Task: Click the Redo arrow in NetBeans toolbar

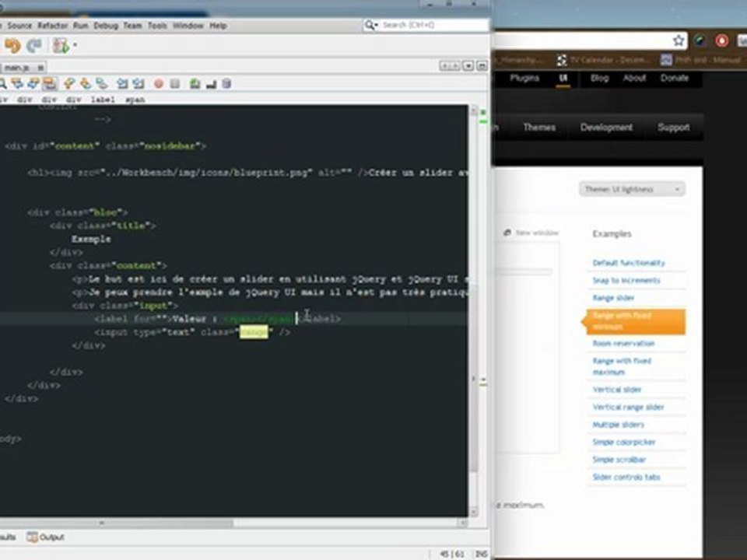Action: (x=34, y=46)
